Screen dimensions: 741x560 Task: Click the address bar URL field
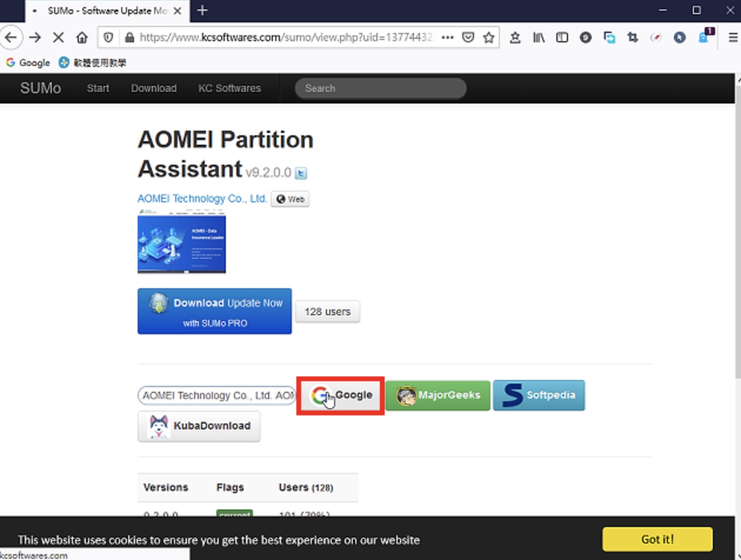point(286,38)
